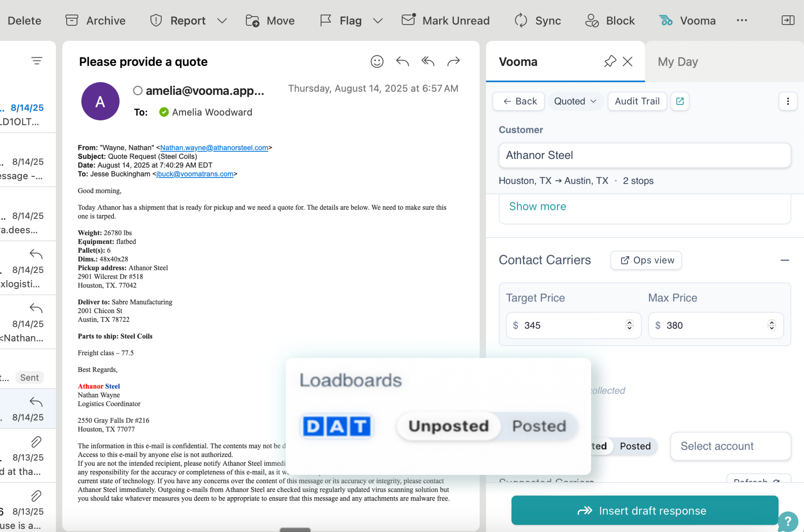Open the Vooma add-in from toolbar
This screenshot has width=804, height=532.
(687, 21)
